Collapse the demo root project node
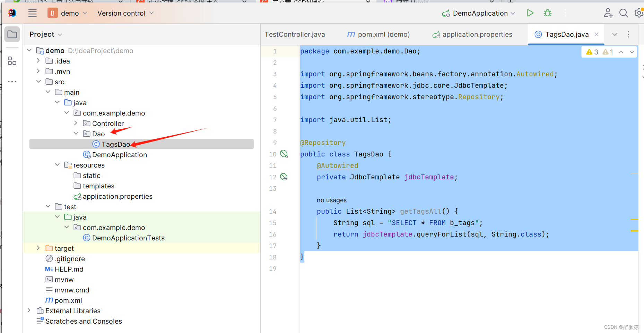644x333 pixels. pyautogui.click(x=29, y=51)
